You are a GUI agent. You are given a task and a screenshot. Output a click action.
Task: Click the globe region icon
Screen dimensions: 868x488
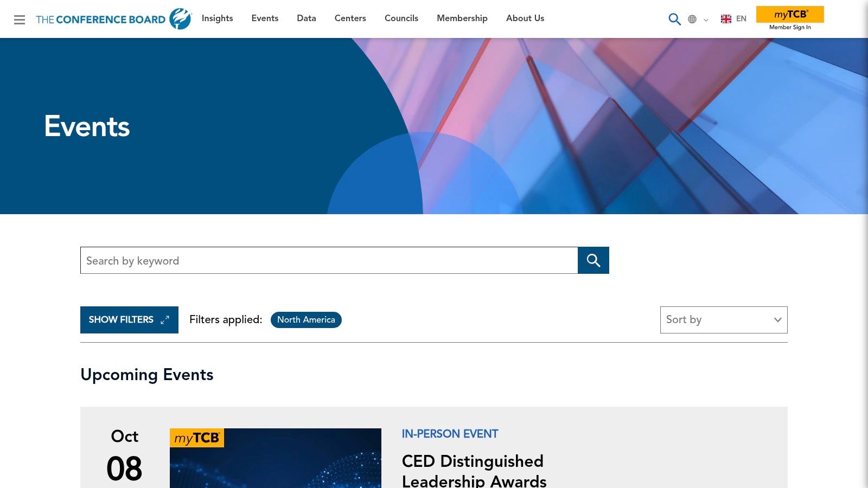pos(692,19)
